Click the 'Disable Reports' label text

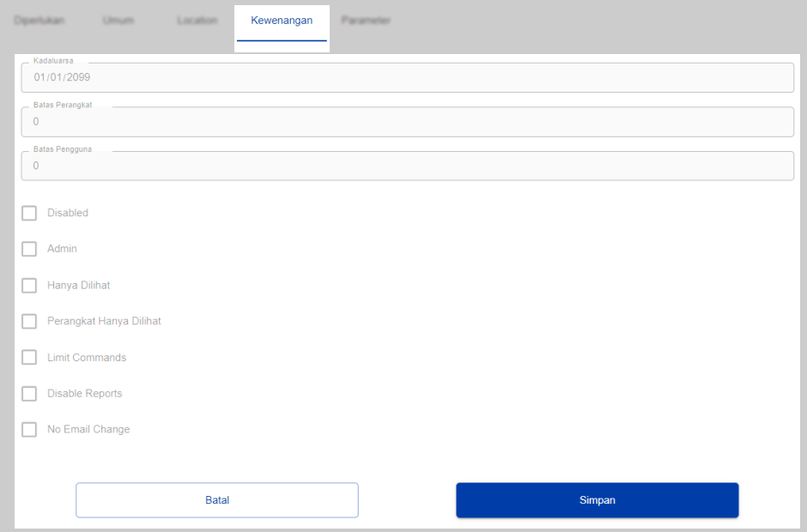pos(85,394)
